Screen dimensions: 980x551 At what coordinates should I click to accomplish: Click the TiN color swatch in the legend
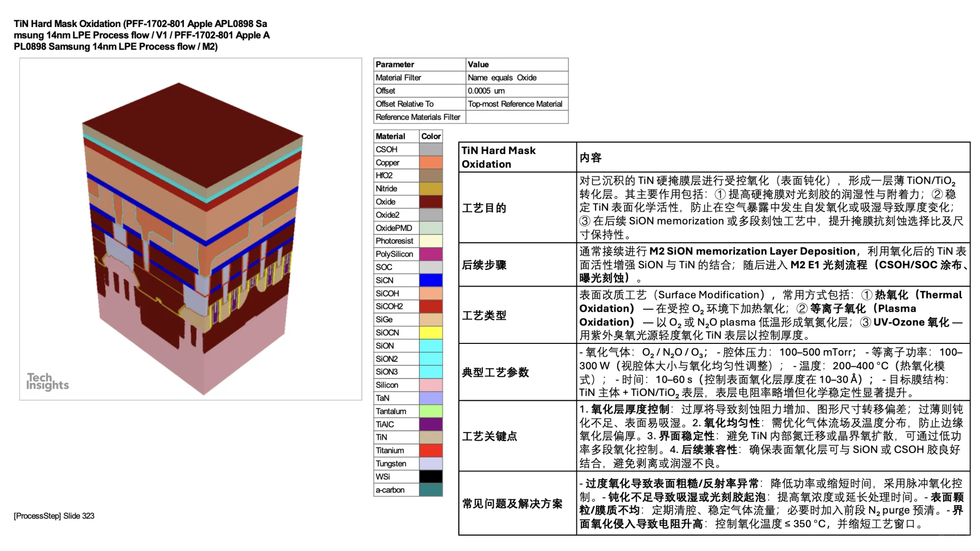(x=431, y=437)
